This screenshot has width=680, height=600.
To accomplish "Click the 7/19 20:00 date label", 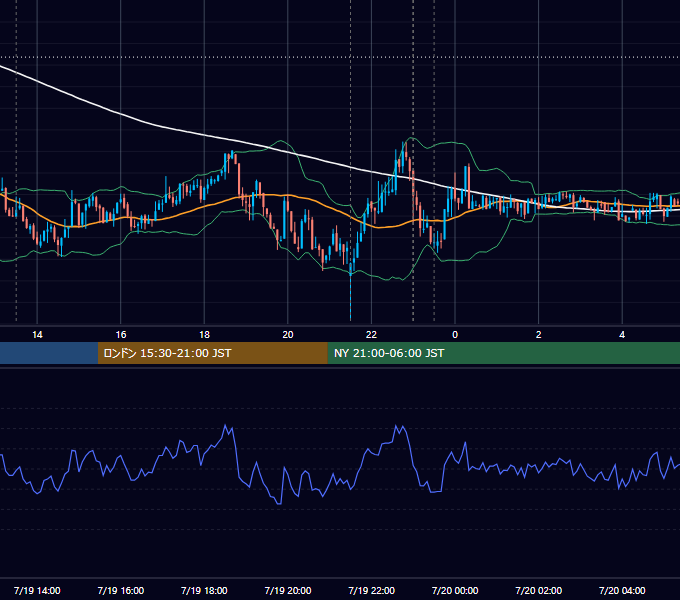I will [288, 590].
